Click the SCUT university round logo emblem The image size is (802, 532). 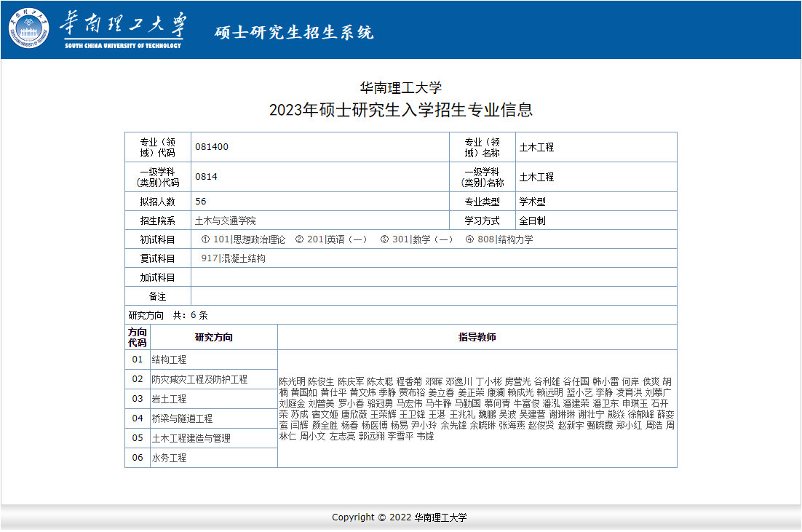28,28
